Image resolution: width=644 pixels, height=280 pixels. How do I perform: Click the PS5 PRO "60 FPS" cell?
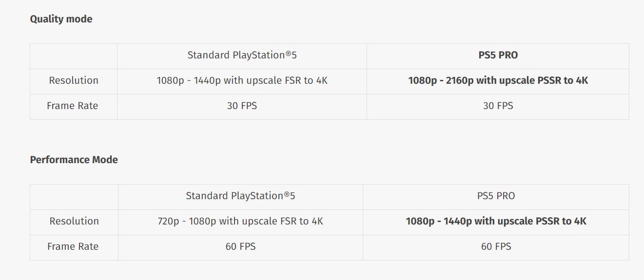pos(496,246)
